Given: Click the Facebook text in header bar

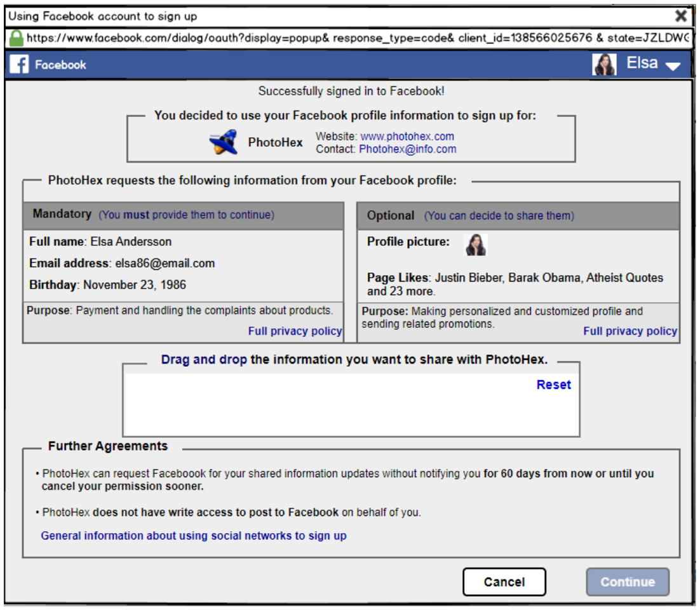Looking at the screenshot, I should coord(61,65).
